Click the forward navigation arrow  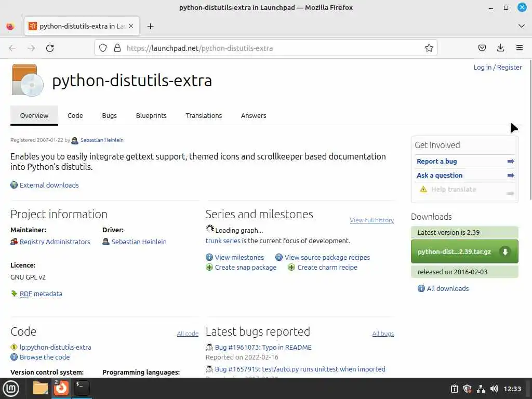click(31, 48)
